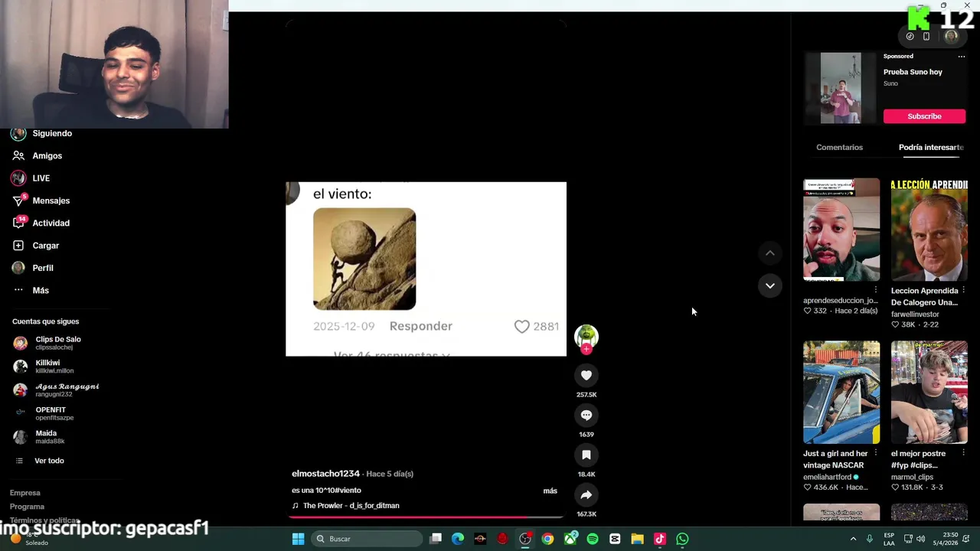Switch to the Podría interesarte tab
This screenshot has width=980, height=551.
pos(931,147)
